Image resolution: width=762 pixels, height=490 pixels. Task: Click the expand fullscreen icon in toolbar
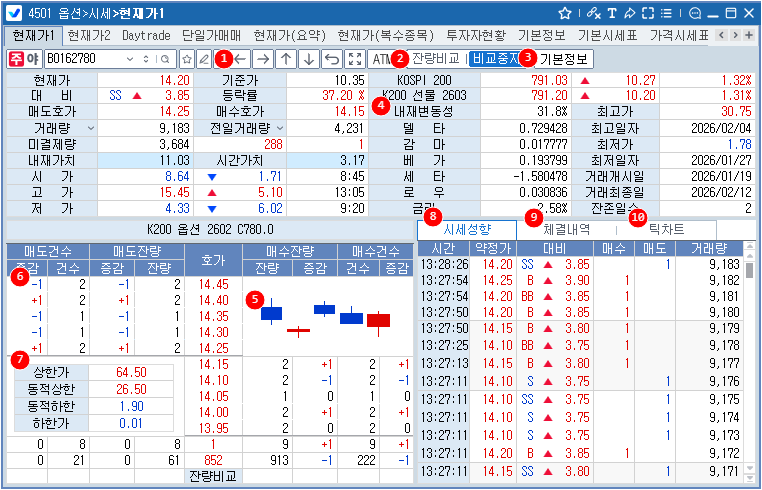pyautogui.click(x=355, y=59)
